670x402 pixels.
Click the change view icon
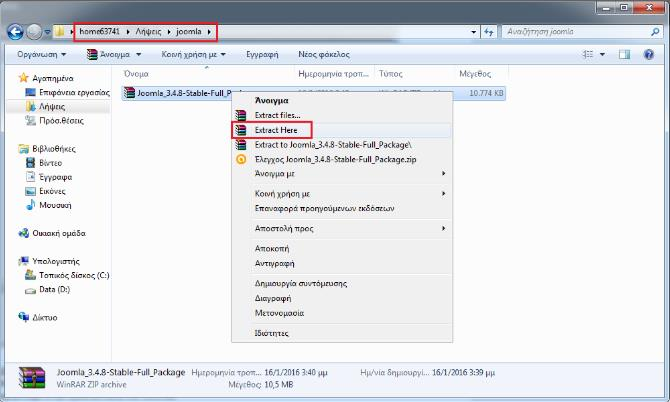(588, 54)
